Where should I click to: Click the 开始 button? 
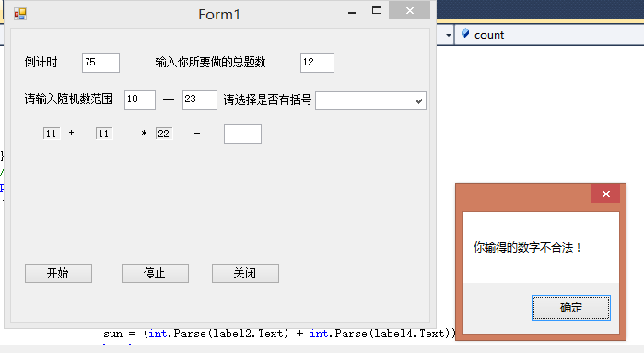[58, 274]
